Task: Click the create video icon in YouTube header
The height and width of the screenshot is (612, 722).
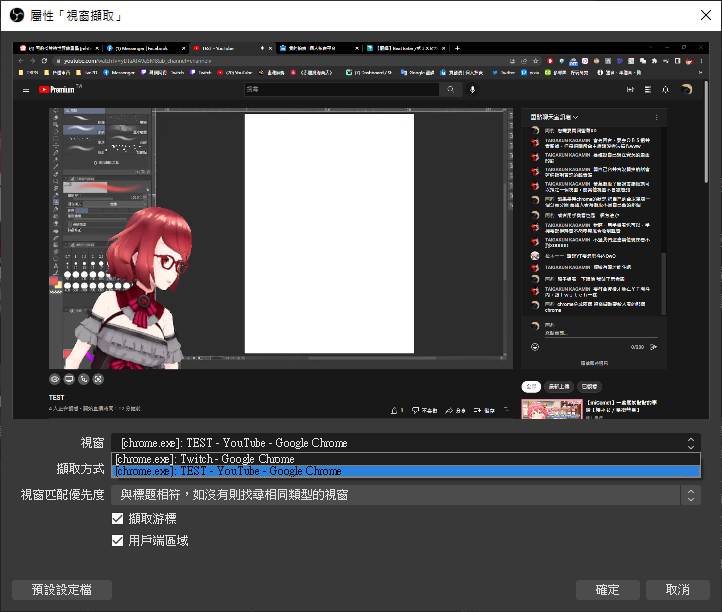Action: (630, 90)
